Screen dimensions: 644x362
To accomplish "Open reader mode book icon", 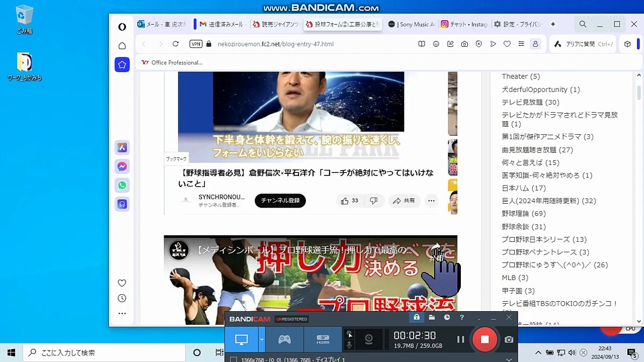I will [422, 44].
